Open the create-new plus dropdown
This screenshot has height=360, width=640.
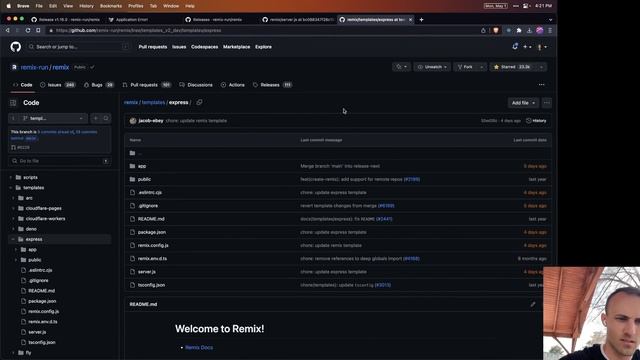pos(527,47)
